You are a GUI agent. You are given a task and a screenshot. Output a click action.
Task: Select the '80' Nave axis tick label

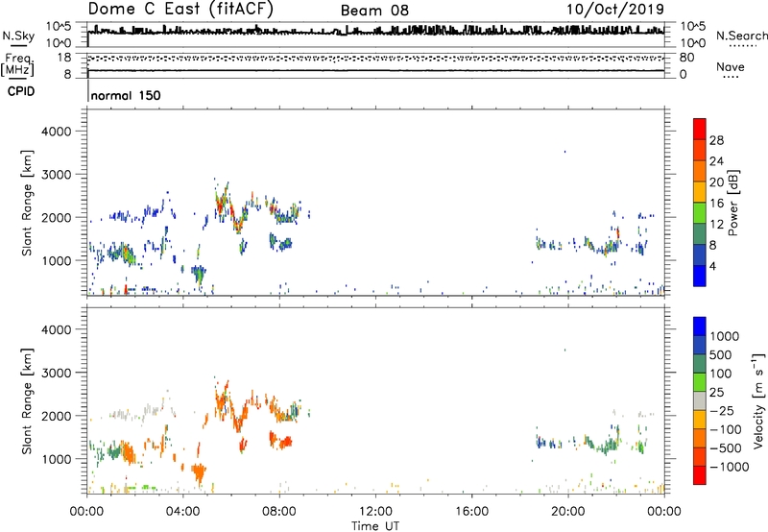686,58
